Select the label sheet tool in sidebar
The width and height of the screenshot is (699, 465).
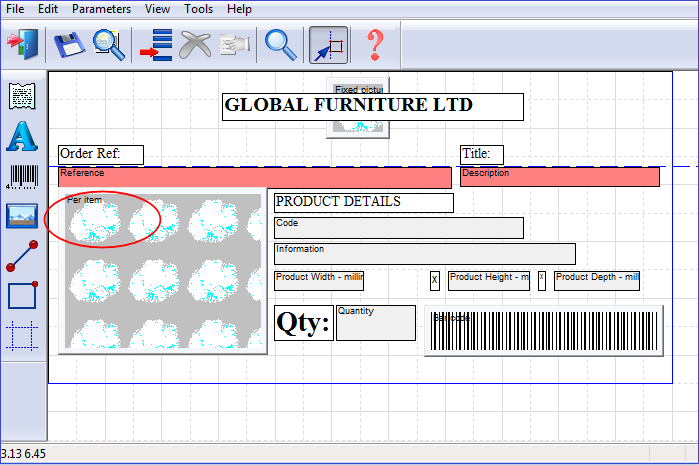click(x=22, y=96)
